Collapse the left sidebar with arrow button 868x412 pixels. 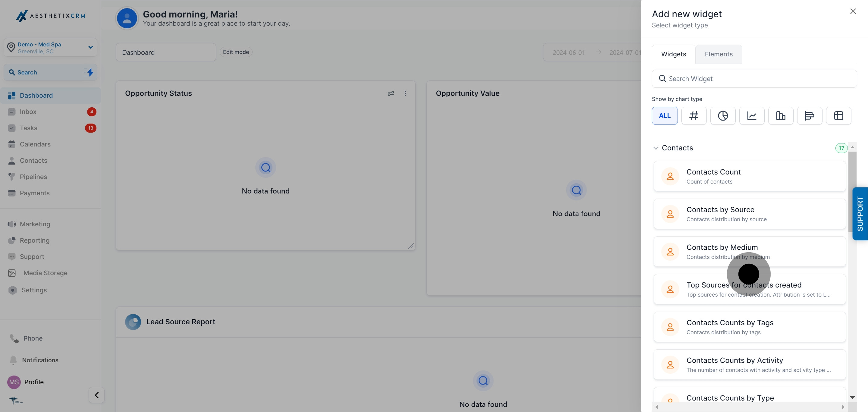coord(97,395)
